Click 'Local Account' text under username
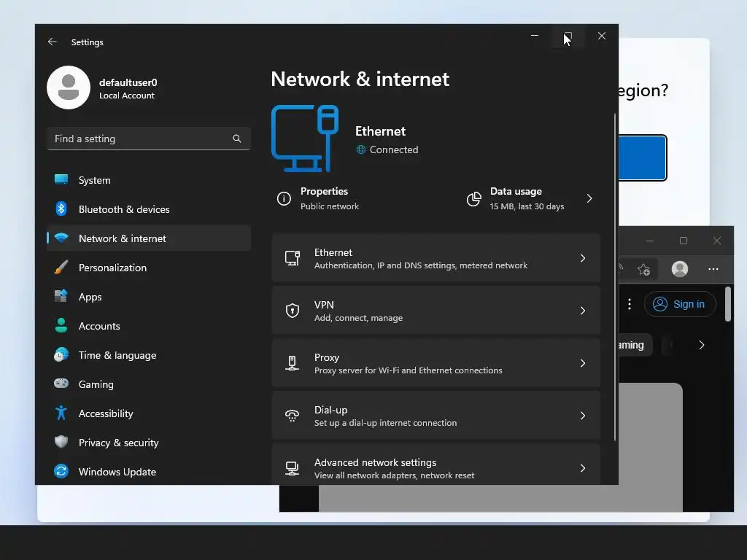This screenshot has width=747, height=560. click(x=127, y=96)
